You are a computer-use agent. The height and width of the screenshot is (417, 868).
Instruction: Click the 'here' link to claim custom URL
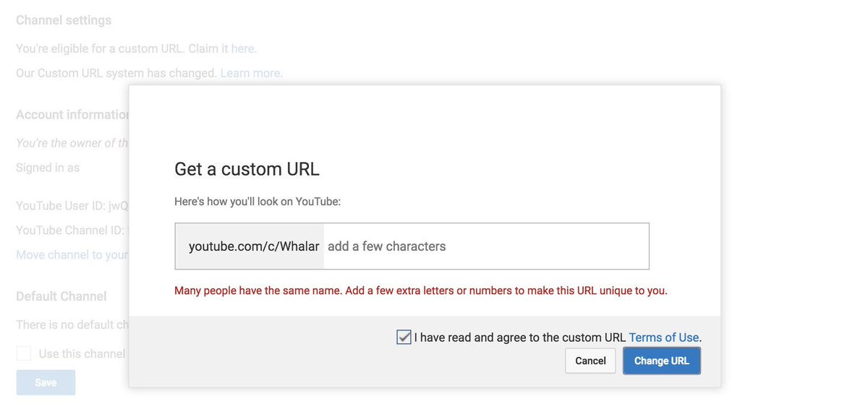click(242, 49)
